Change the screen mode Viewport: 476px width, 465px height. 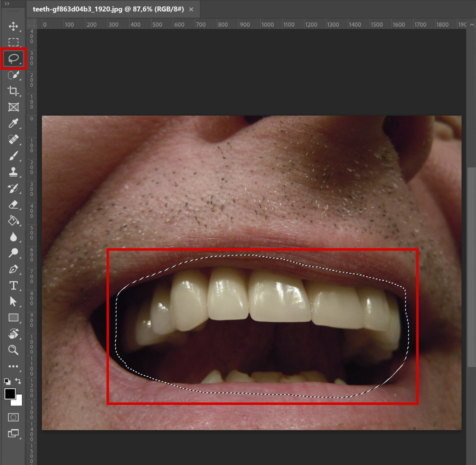pyautogui.click(x=13, y=433)
